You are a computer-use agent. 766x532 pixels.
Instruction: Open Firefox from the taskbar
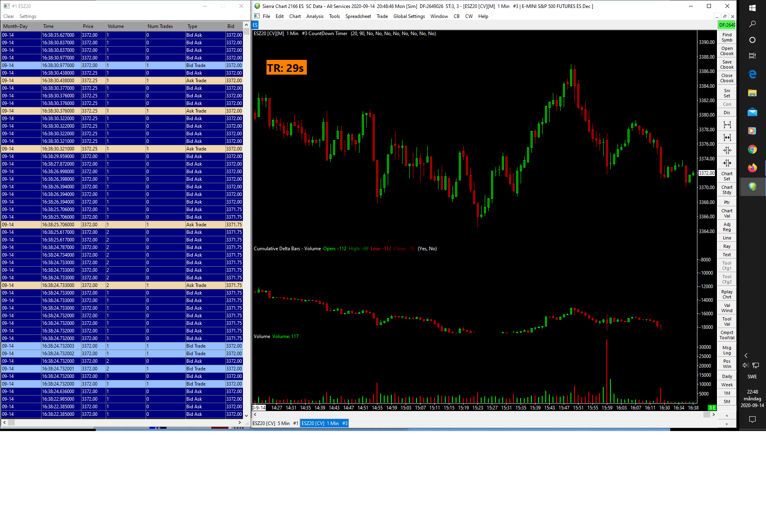pyautogui.click(x=752, y=168)
